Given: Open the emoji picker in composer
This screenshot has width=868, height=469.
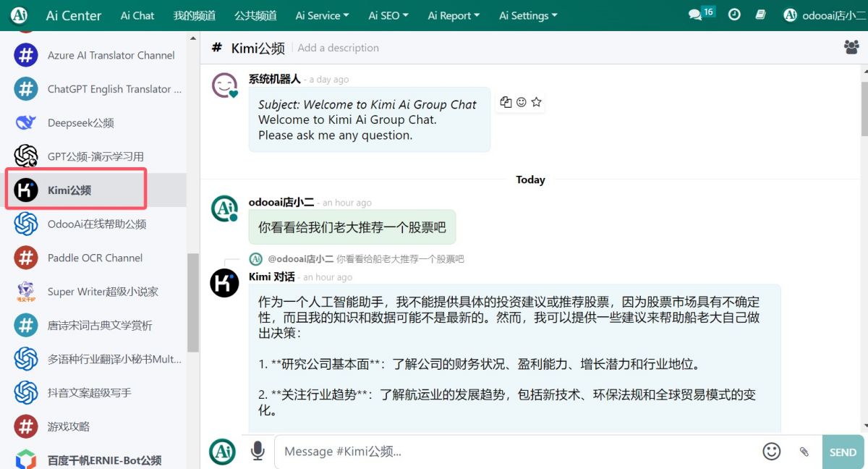Looking at the screenshot, I should pyautogui.click(x=772, y=451).
